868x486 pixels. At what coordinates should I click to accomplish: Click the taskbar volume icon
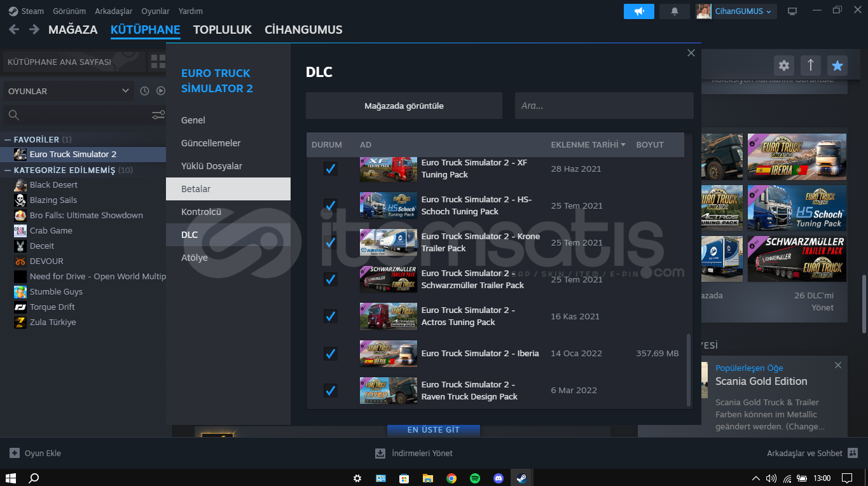(771, 478)
